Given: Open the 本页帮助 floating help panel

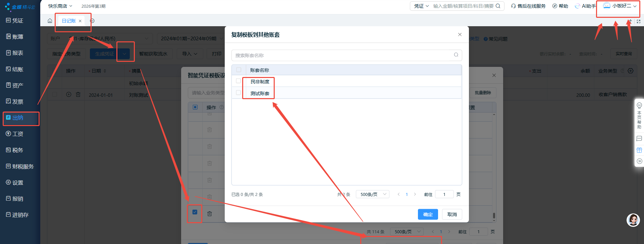Looking at the screenshot, I should coord(639,115).
